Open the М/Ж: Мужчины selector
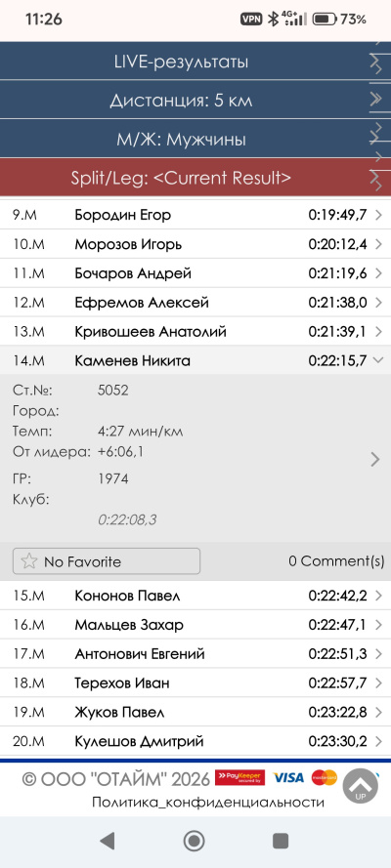The height and width of the screenshot is (868, 391). click(x=195, y=139)
